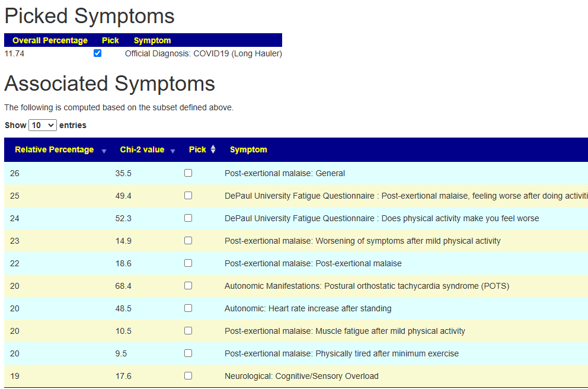This screenshot has width=588, height=389.
Task: Select DePaul physical activity feel worse checkbox
Action: coord(188,218)
